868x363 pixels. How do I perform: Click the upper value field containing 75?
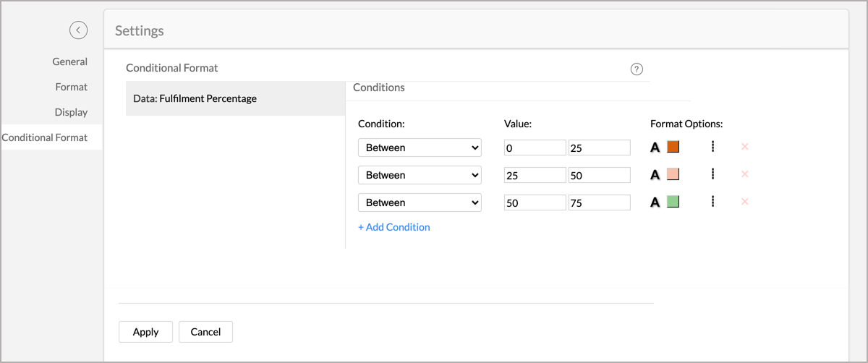(600, 203)
